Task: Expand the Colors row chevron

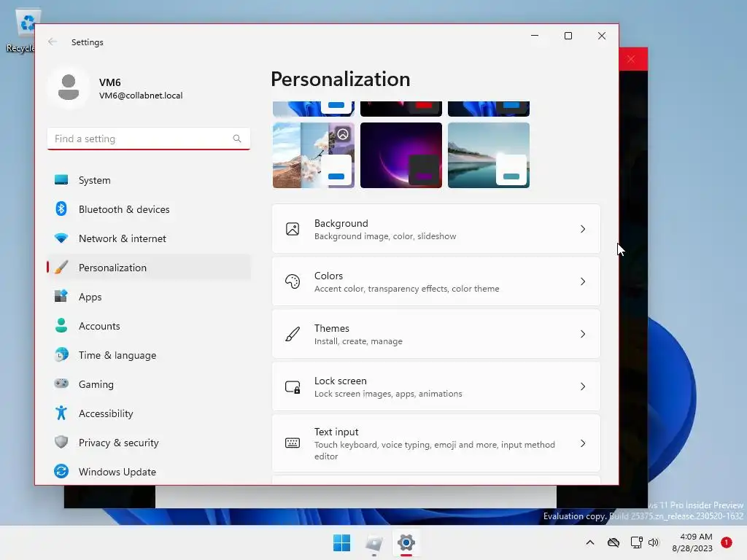Action: [583, 281]
